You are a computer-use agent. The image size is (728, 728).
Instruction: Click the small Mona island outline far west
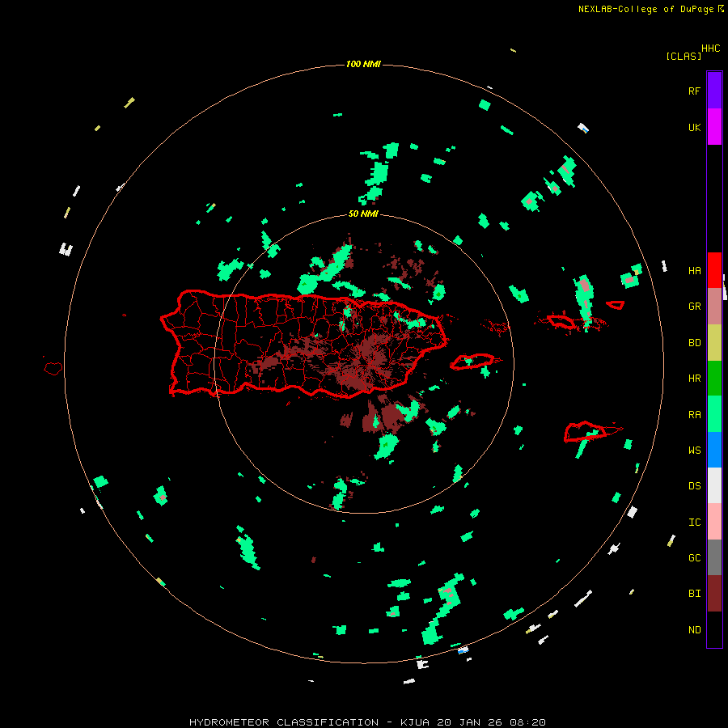pos(53,369)
